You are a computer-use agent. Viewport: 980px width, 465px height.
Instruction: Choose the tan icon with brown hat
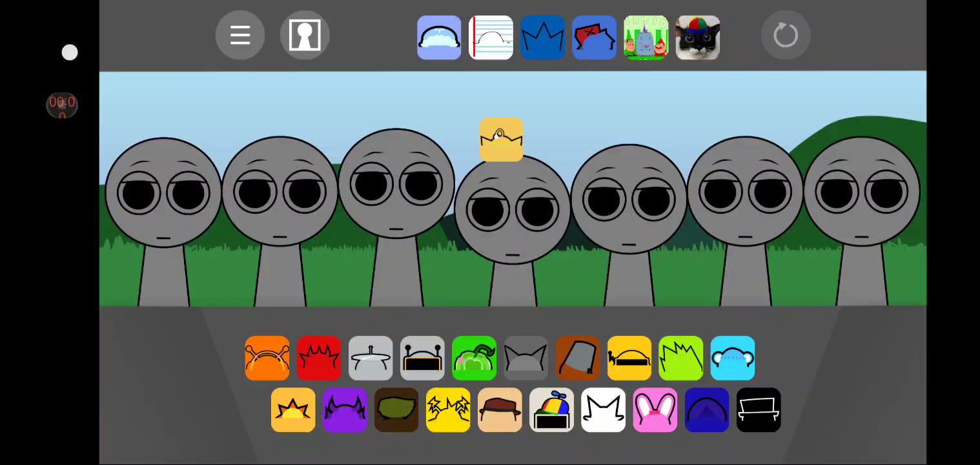(500, 410)
